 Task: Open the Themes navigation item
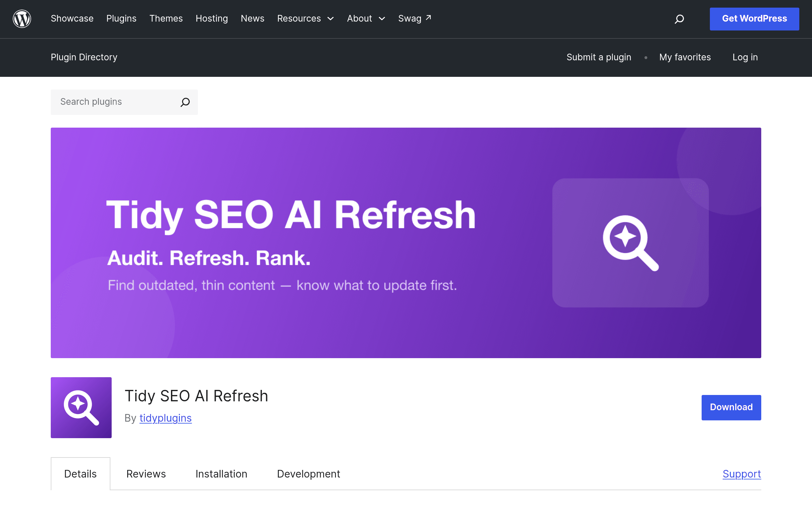tap(166, 18)
